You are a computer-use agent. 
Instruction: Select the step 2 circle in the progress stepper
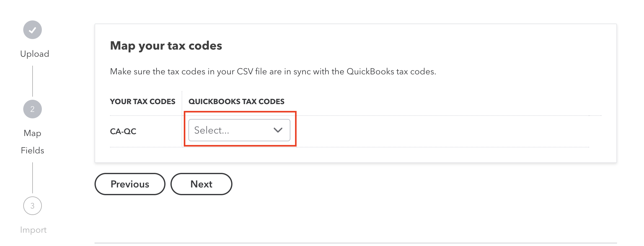(x=32, y=109)
